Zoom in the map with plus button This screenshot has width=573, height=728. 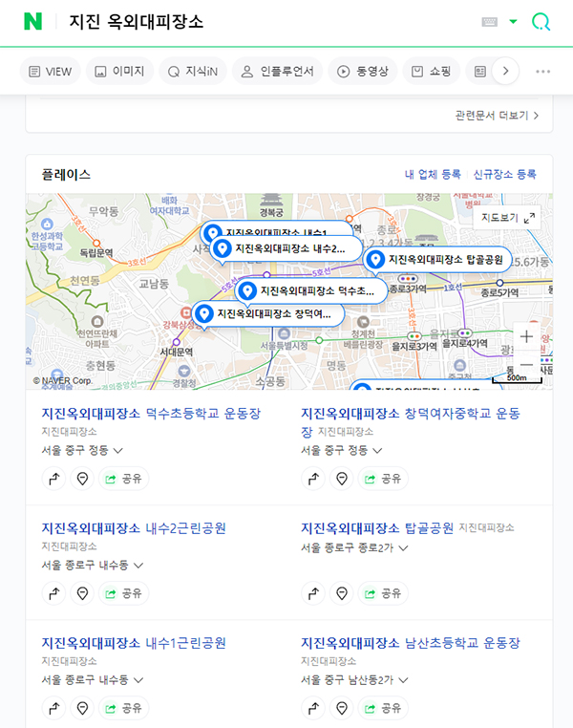coord(526,336)
